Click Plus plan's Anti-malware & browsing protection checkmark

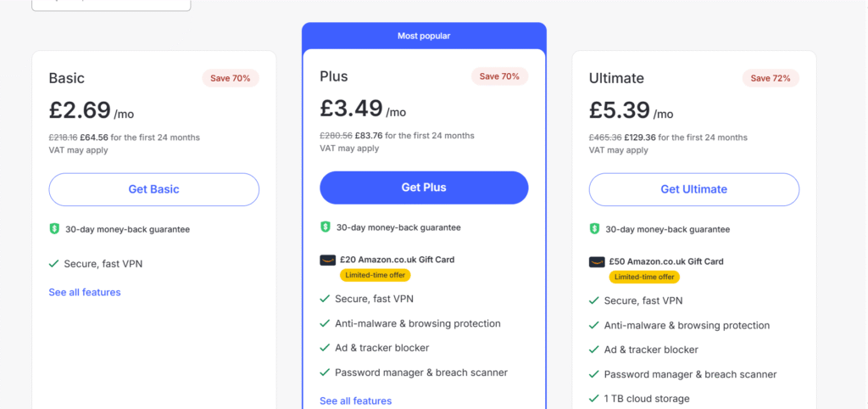coord(325,323)
